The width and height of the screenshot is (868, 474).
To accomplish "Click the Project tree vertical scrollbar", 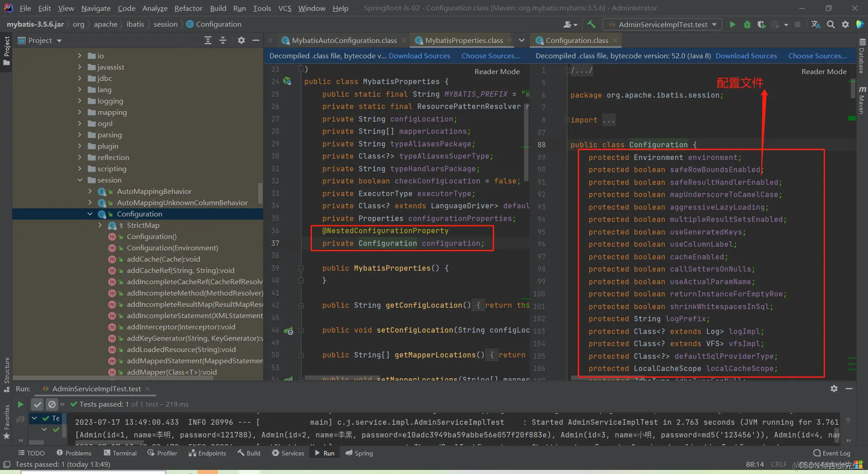I will [x=260, y=193].
